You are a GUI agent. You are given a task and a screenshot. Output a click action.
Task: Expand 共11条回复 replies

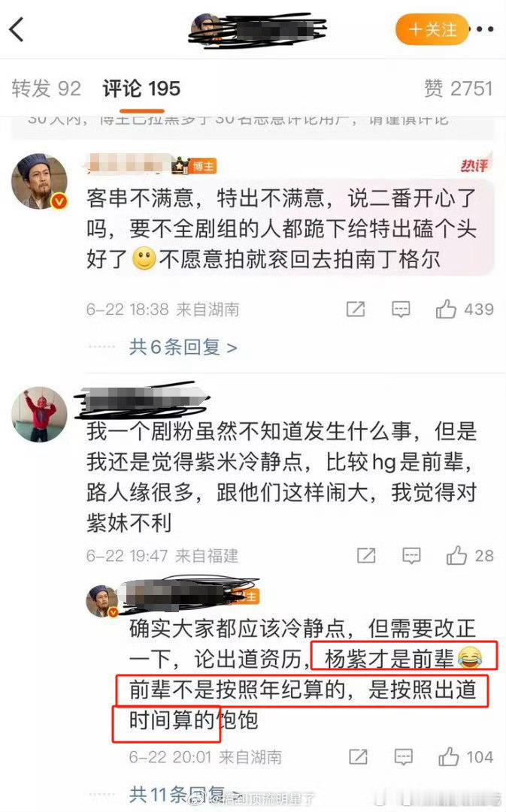click(177, 795)
